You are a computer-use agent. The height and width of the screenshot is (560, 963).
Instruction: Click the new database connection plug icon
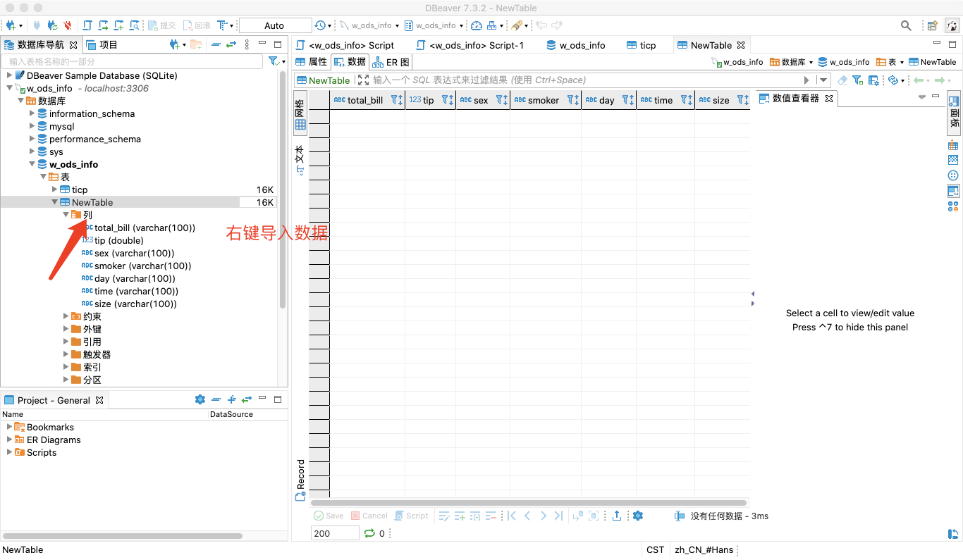11,25
